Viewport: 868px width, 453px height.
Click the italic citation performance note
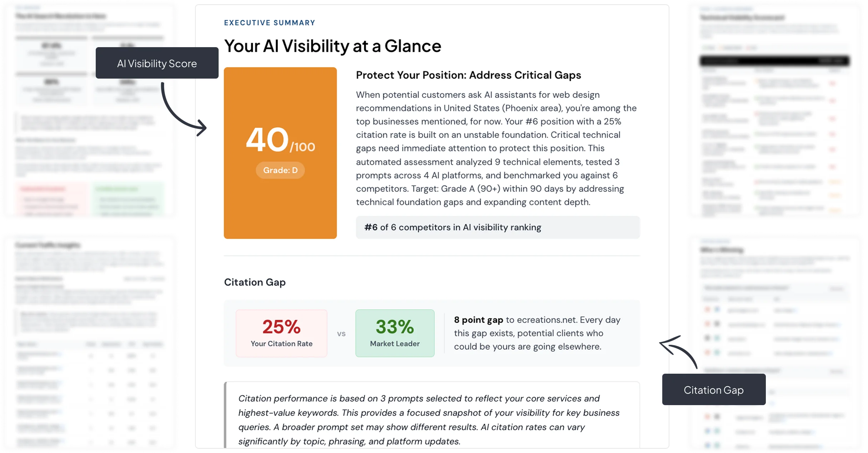pyautogui.click(x=429, y=420)
